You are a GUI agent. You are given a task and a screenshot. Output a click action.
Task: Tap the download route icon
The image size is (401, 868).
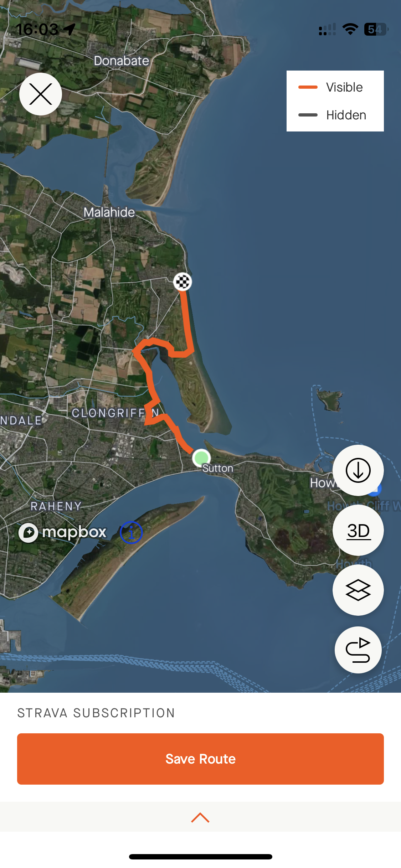pos(358,470)
